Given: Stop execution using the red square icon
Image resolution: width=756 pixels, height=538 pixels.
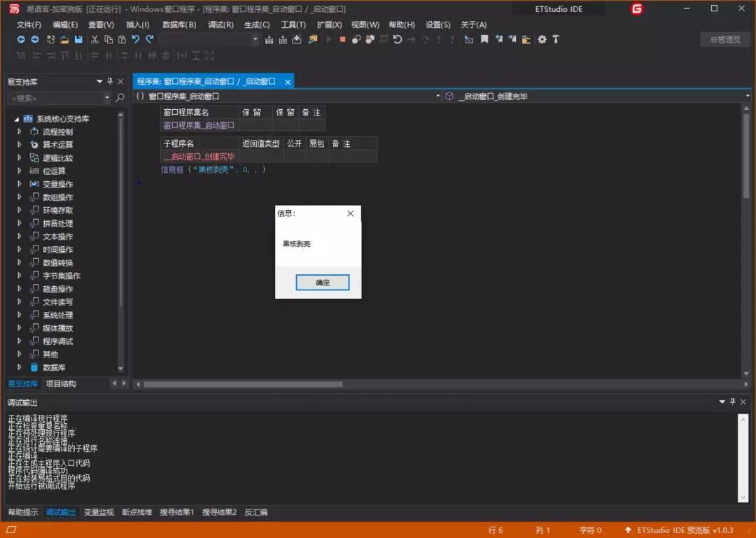Looking at the screenshot, I should click(x=342, y=40).
